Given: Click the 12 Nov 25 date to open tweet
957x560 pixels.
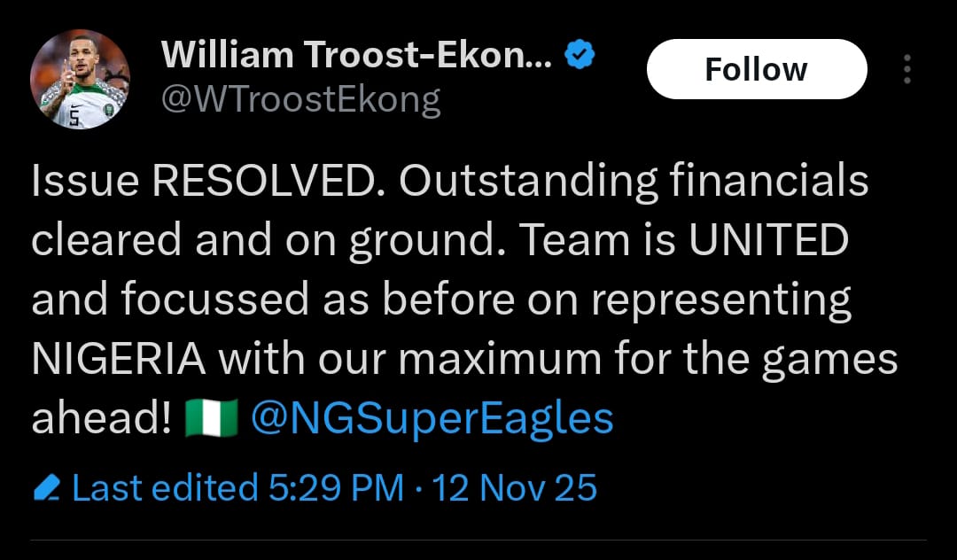Looking at the screenshot, I should click(515, 486).
